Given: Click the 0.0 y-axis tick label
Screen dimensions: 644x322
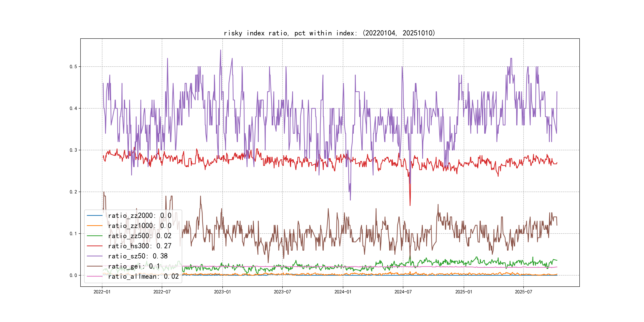Looking at the screenshot, I should (x=73, y=275).
